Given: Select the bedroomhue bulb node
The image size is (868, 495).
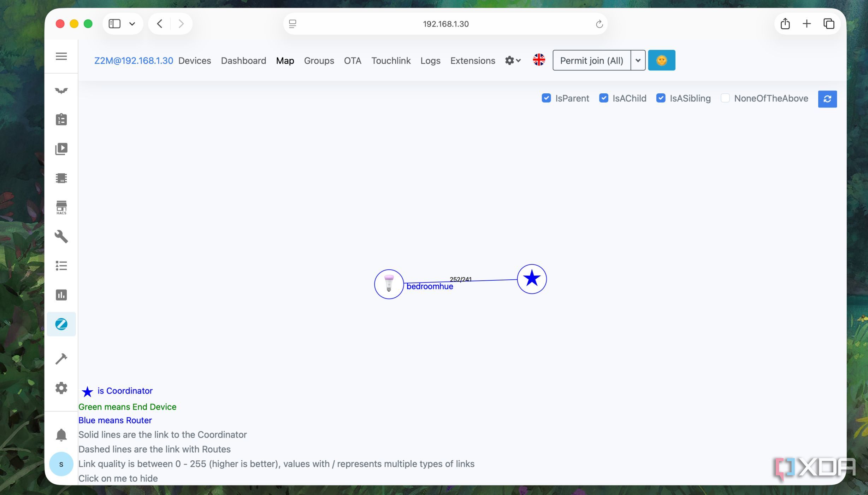Looking at the screenshot, I should pyautogui.click(x=389, y=284).
